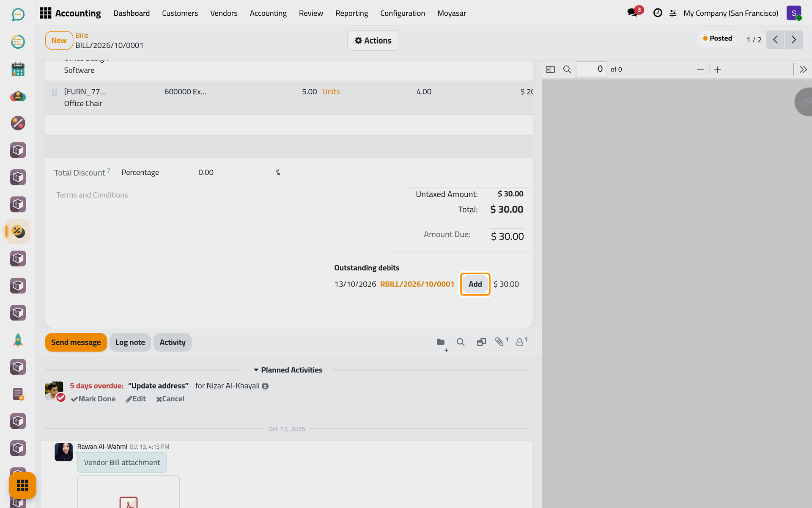Open the Reporting menu
Viewport: 812px width, 508px height.
pyautogui.click(x=351, y=13)
